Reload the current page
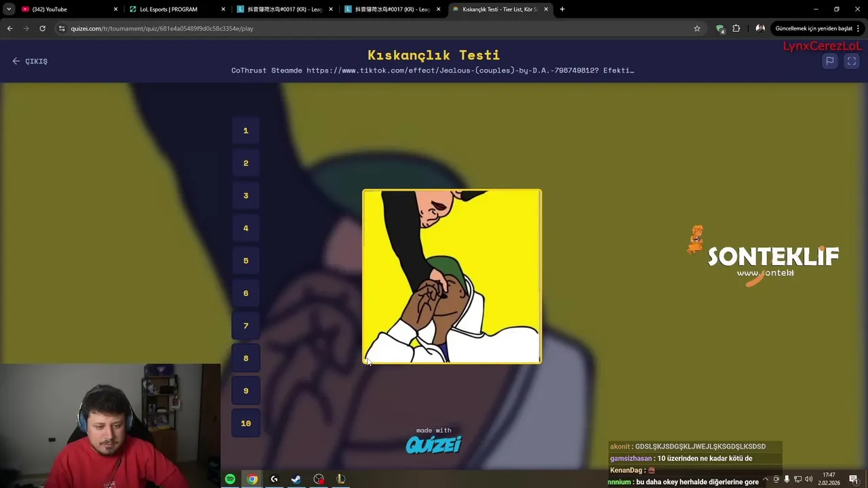Image resolution: width=868 pixels, height=488 pixels. pos(42,28)
